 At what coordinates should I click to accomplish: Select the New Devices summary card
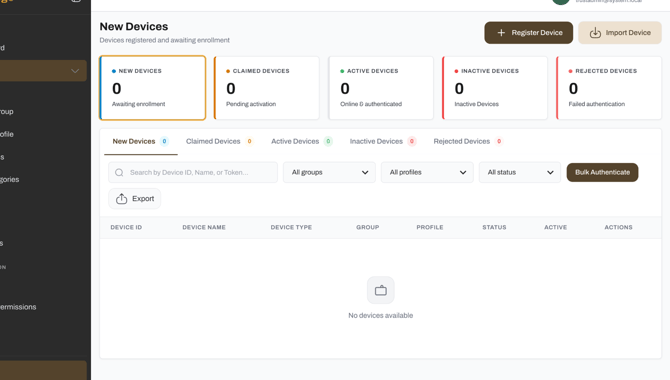click(x=153, y=88)
